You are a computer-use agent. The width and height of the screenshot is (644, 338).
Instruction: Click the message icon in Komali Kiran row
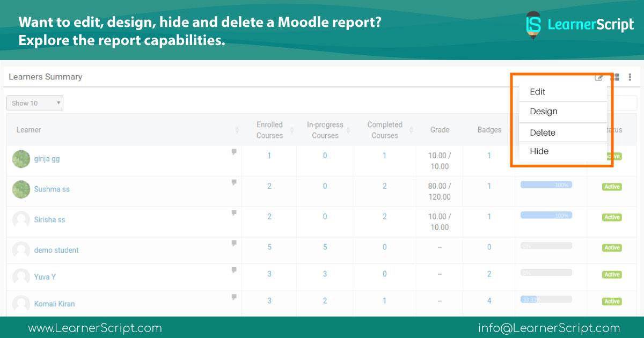click(234, 297)
